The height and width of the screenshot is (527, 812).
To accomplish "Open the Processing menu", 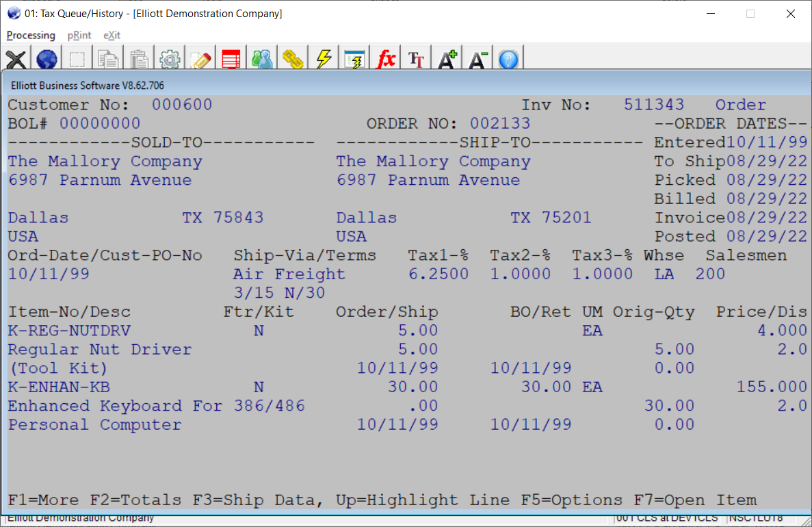I will tap(31, 35).
